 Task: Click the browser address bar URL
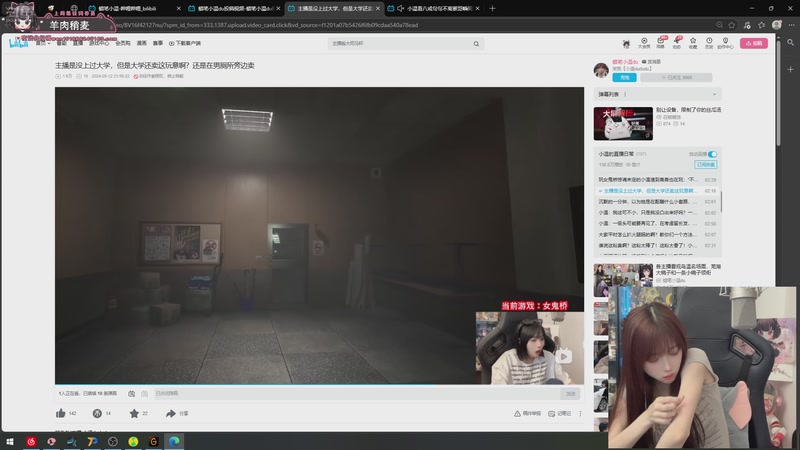[265, 25]
